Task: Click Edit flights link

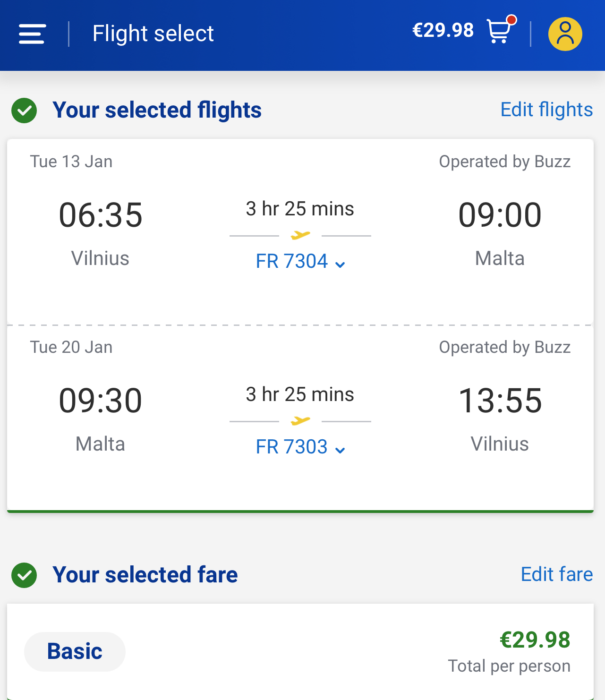Action: coord(546,110)
